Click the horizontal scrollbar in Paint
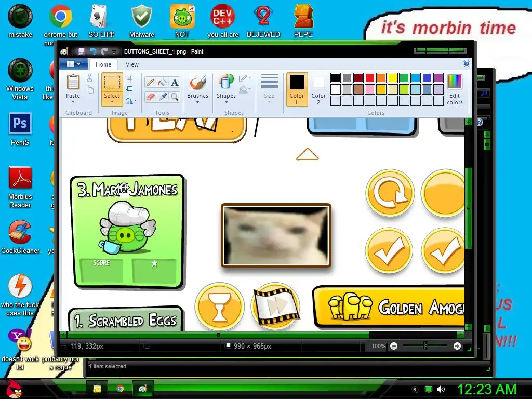Image resolution: width=532 pixels, height=399 pixels. point(219,335)
